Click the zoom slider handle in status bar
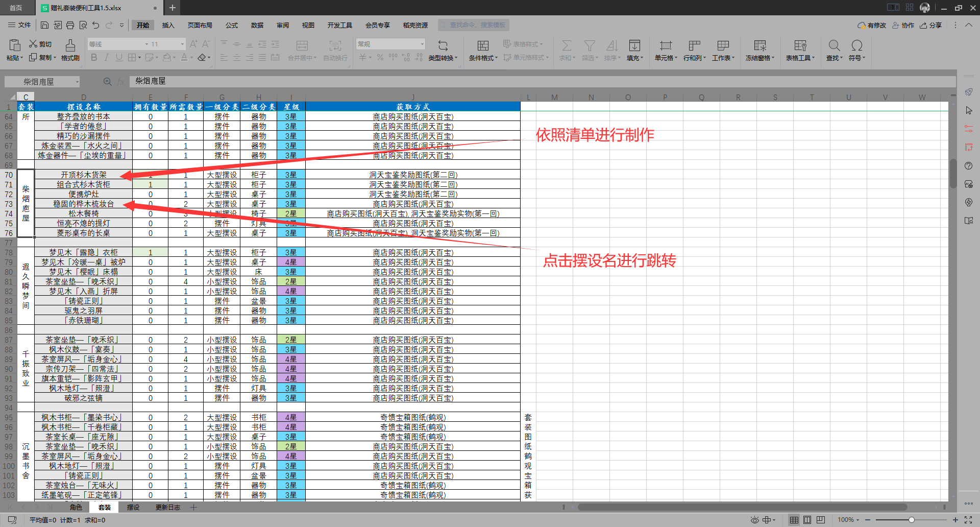Screen dimensions: 980x527 pyautogui.click(x=911, y=520)
